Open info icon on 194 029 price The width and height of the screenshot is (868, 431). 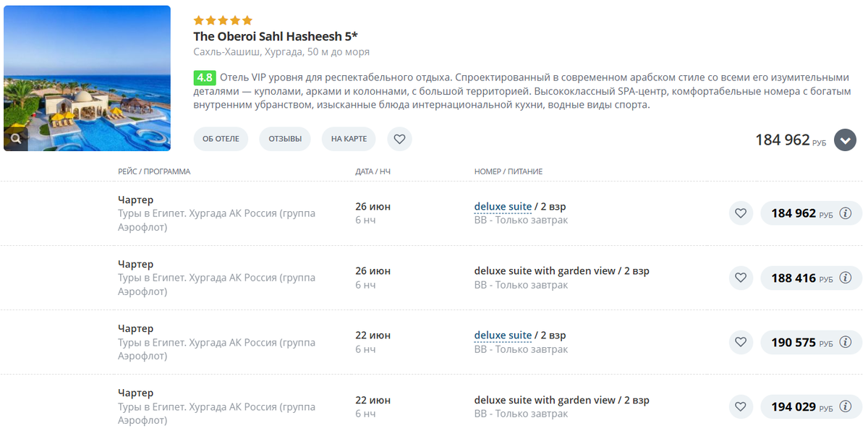[845, 406]
